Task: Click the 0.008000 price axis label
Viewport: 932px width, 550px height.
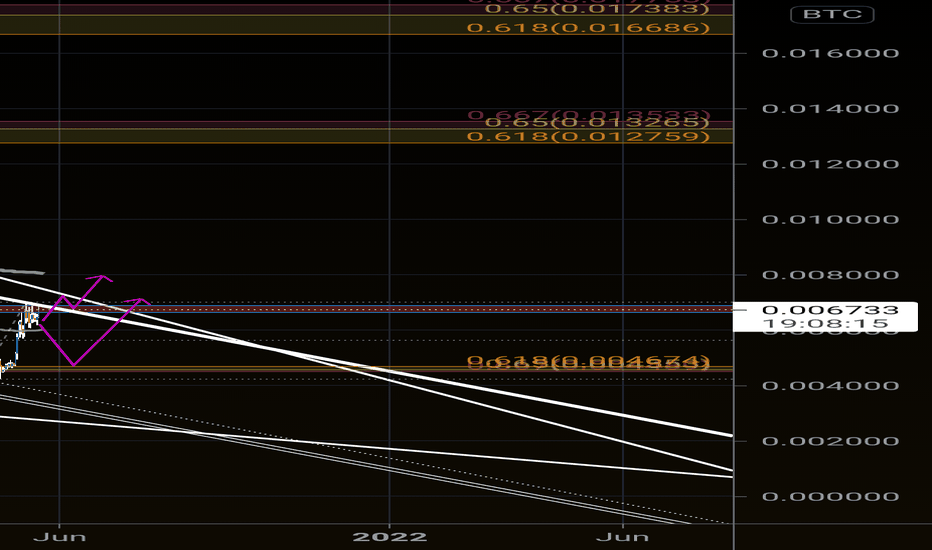Action: click(x=830, y=275)
